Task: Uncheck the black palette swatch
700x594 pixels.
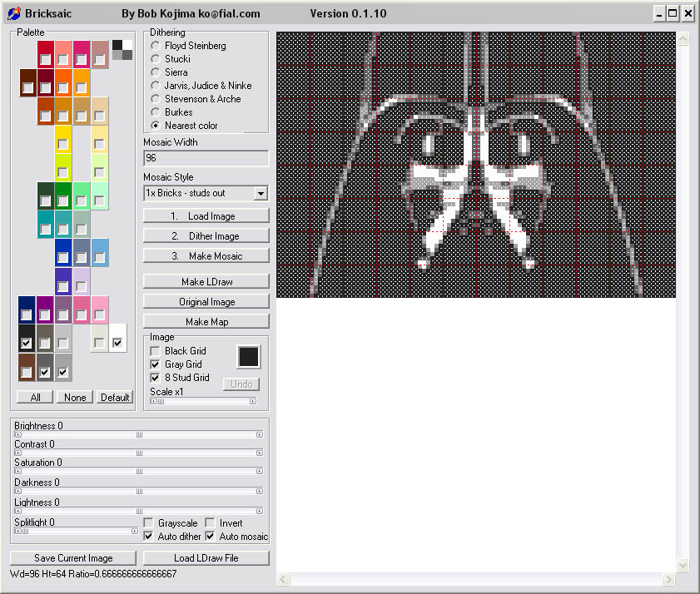Action: tap(27, 344)
